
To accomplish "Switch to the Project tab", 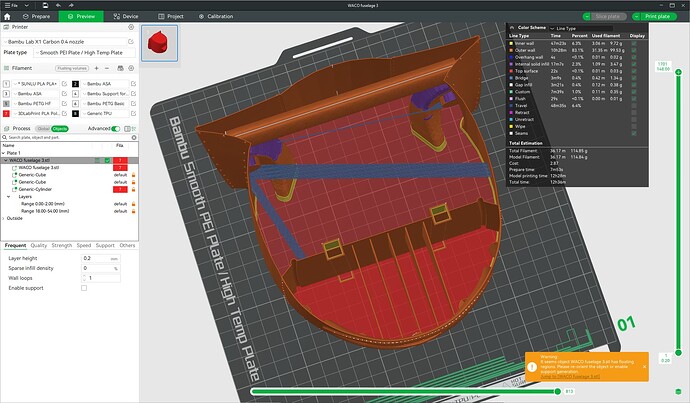I will point(171,16).
